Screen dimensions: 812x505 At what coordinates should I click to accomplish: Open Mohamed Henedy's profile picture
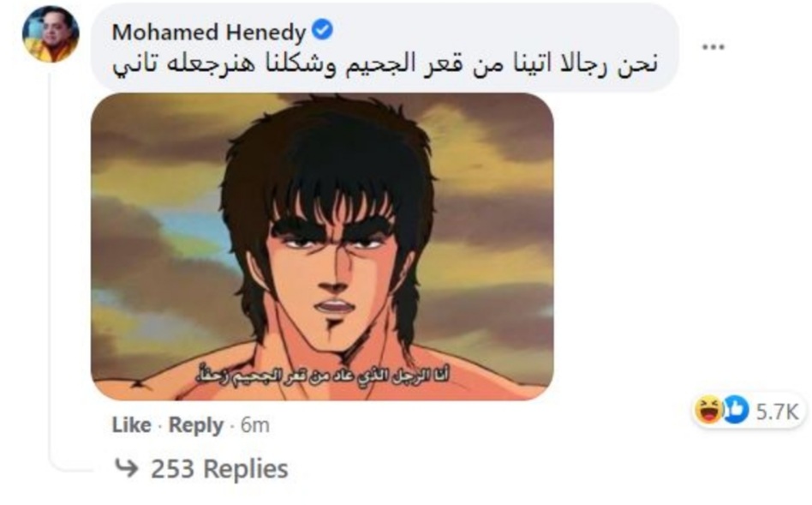51,34
